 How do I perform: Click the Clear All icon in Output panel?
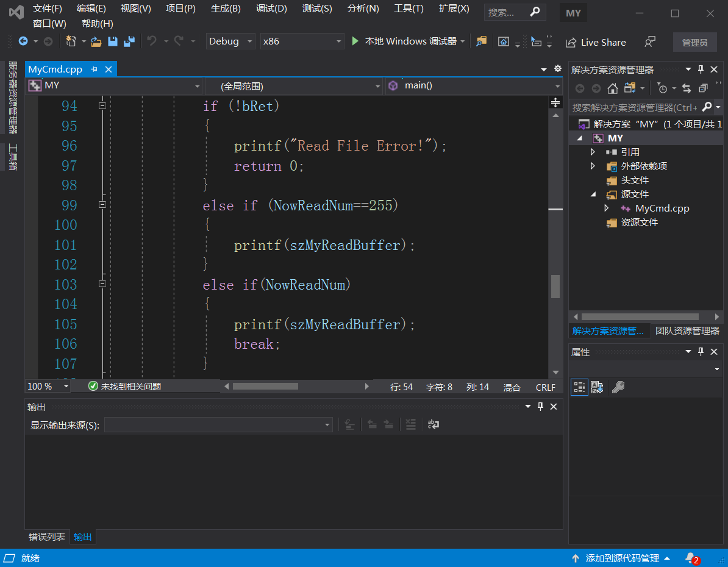(x=410, y=424)
